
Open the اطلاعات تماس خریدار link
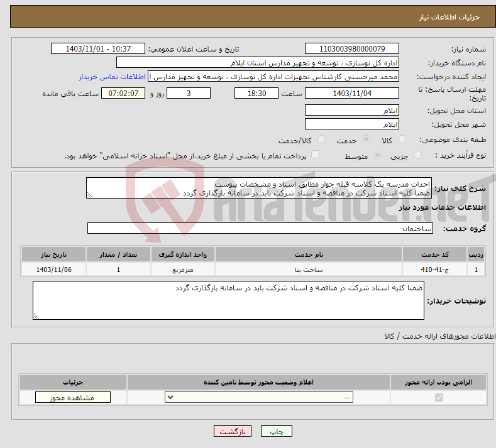point(112,77)
